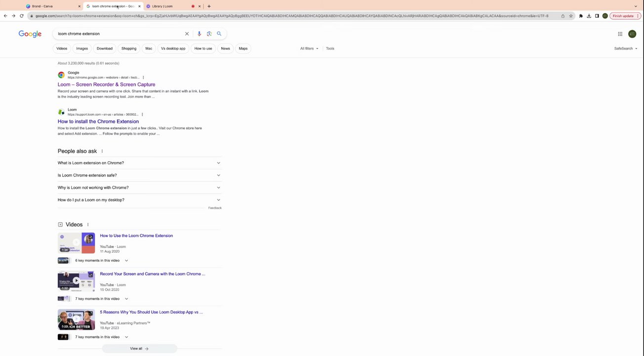Click the tab search chevron at top right
Viewport: 644px width, 356px height.
pyautogui.click(x=636, y=6)
